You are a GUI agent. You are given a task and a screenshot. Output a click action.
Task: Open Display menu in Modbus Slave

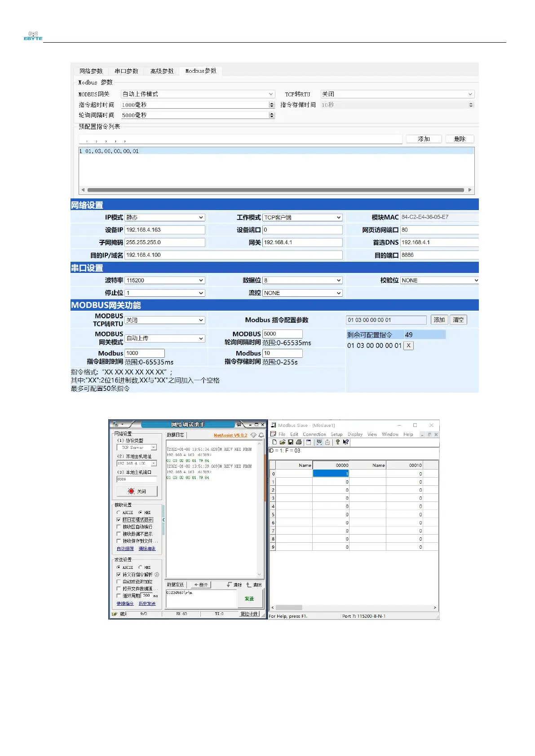tap(355, 434)
